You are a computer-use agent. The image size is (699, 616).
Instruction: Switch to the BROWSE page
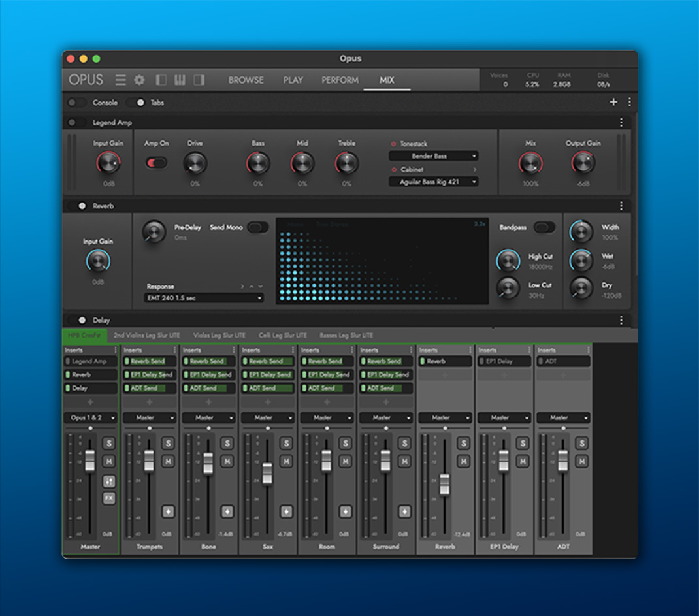pyautogui.click(x=246, y=80)
